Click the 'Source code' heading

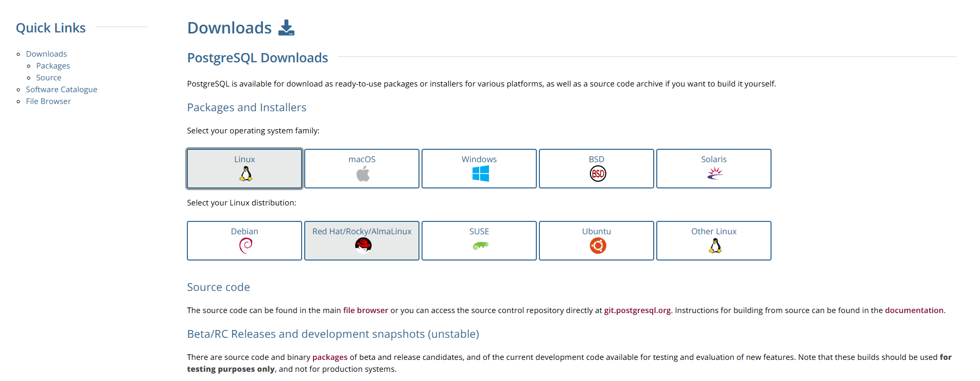[218, 287]
